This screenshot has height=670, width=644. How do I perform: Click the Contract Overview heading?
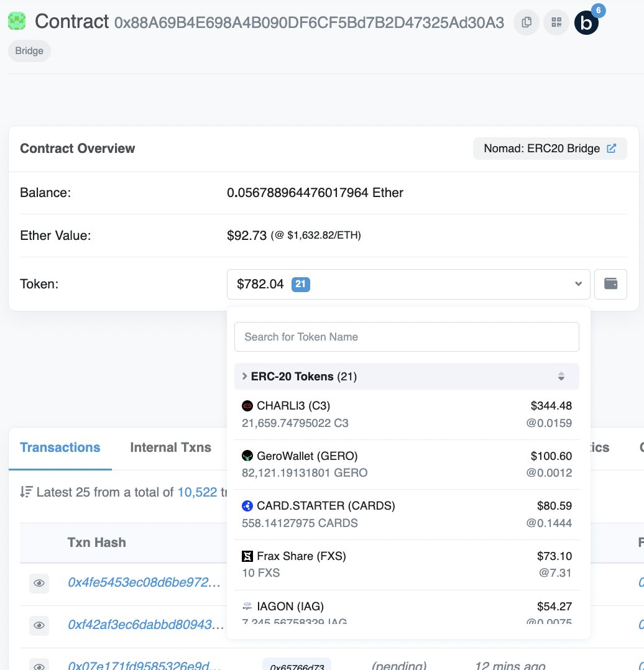tap(77, 149)
